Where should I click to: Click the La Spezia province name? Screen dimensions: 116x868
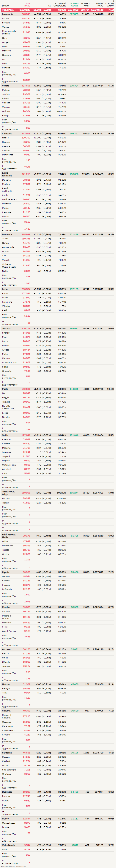click(7, 589)
